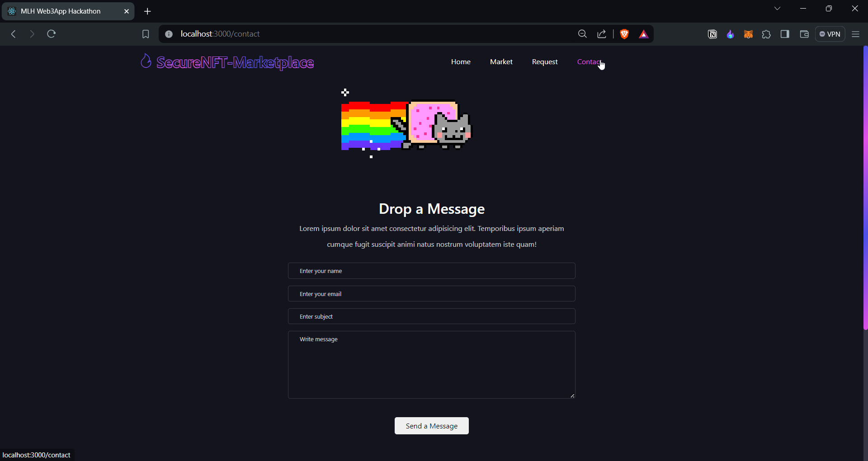Click the SecureNFT-Marketplace logo link
Screen dimensions: 868x461
pos(227,62)
